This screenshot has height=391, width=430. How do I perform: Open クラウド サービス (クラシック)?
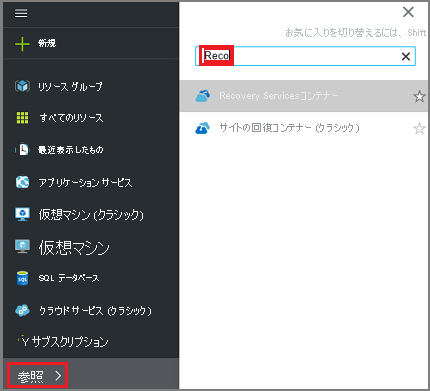click(95, 311)
